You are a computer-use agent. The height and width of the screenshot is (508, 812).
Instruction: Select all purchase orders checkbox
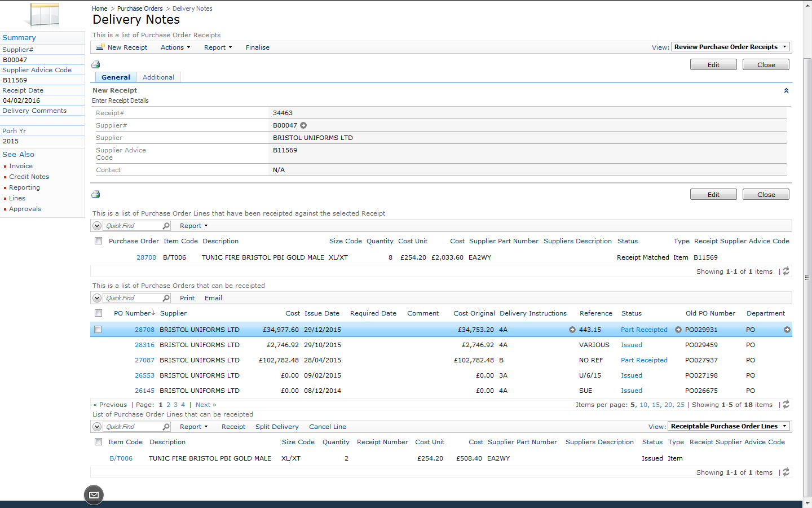(99, 313)
